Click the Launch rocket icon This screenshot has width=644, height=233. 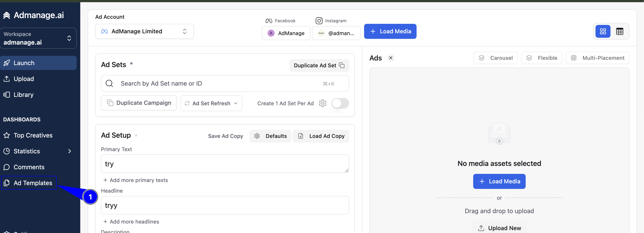[x=7, y=63]
